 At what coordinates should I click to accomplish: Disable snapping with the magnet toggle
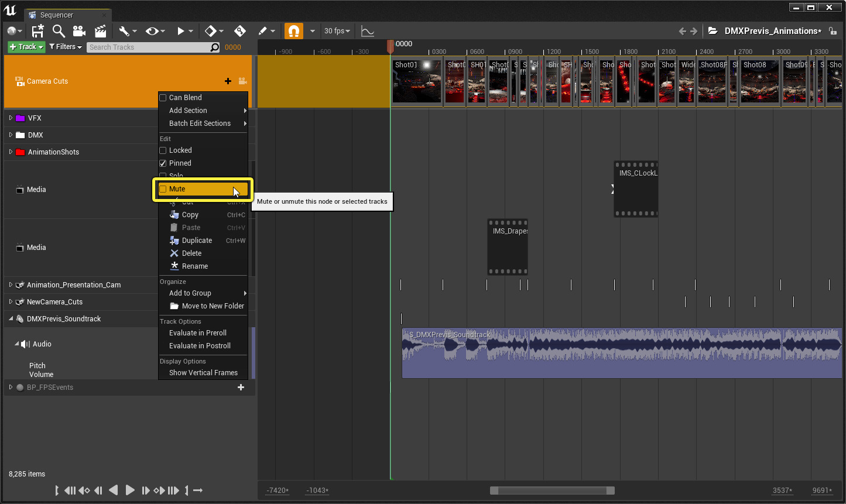tap(293, 30)
